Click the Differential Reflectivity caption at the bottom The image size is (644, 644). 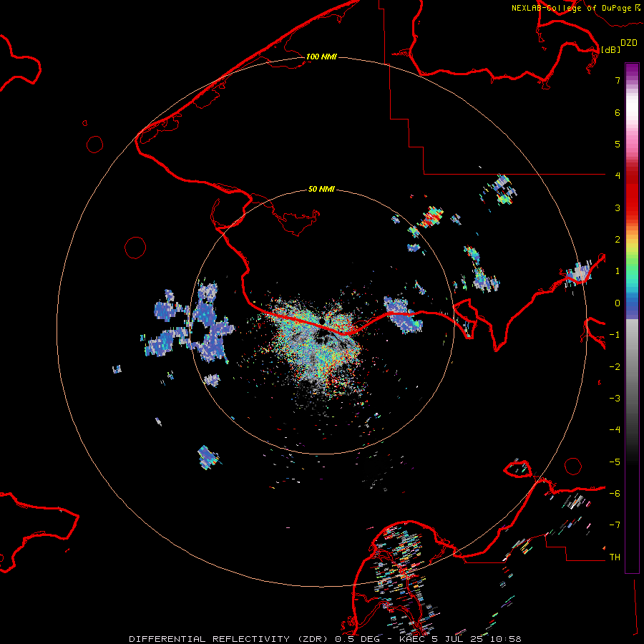pos(325,639)
